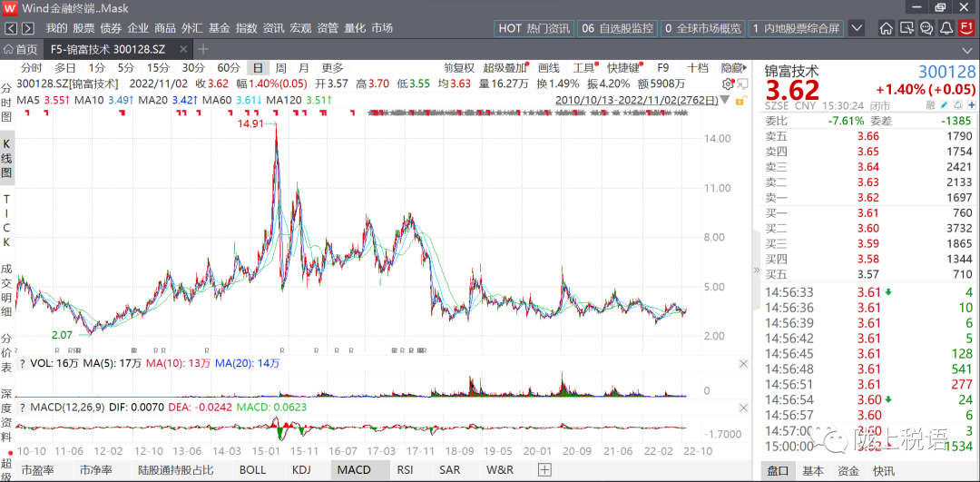Open the 1 内地股票综合屏 shortcut button

click(797, 28)
